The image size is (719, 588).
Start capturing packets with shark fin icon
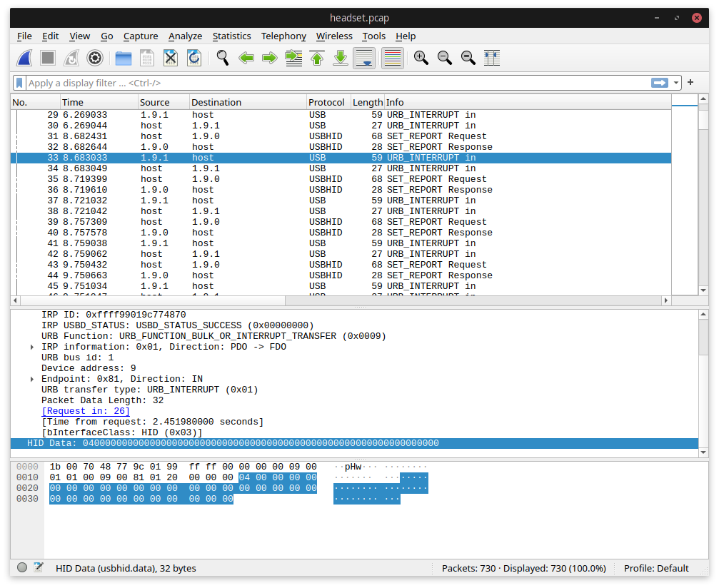[x=24, y=59]
